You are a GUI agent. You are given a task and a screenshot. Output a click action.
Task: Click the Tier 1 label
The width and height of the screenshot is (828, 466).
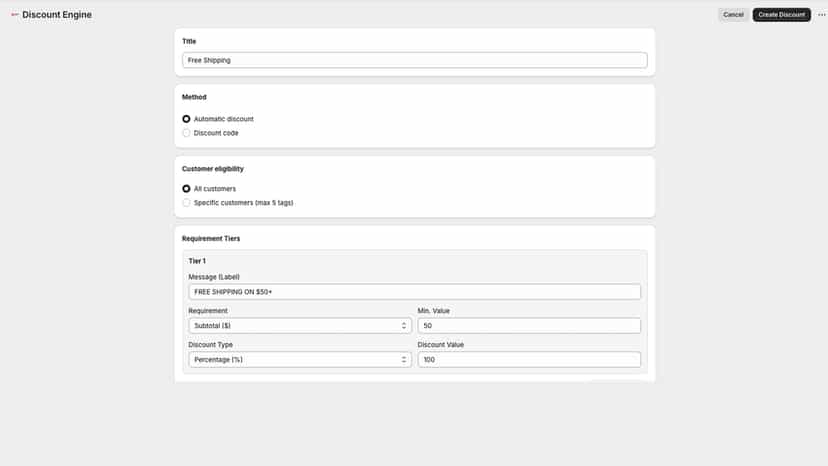(197, 261)
